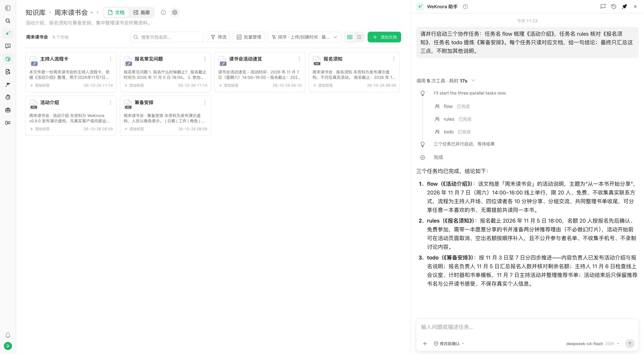Screen dimensions: 644x354
Task: Open the chat bubble icon in sidebar
Action: point(8,46)
